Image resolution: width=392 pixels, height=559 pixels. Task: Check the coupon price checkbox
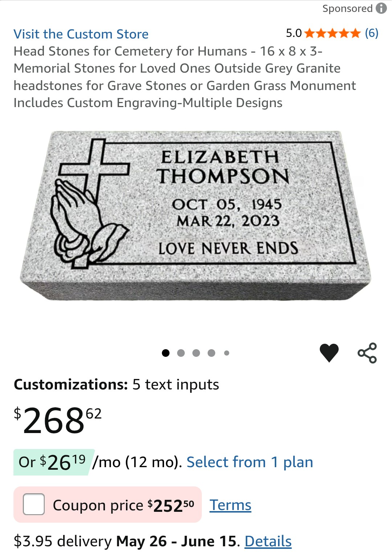34,504
